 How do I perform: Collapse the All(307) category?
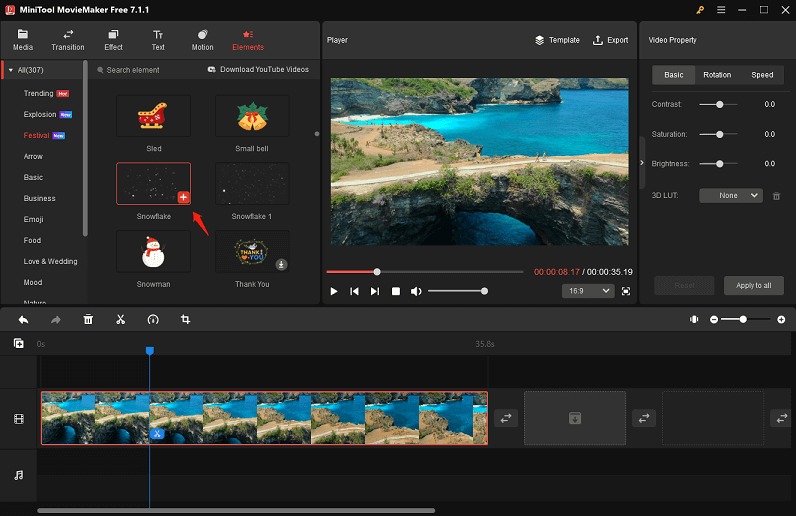(11, 70)
